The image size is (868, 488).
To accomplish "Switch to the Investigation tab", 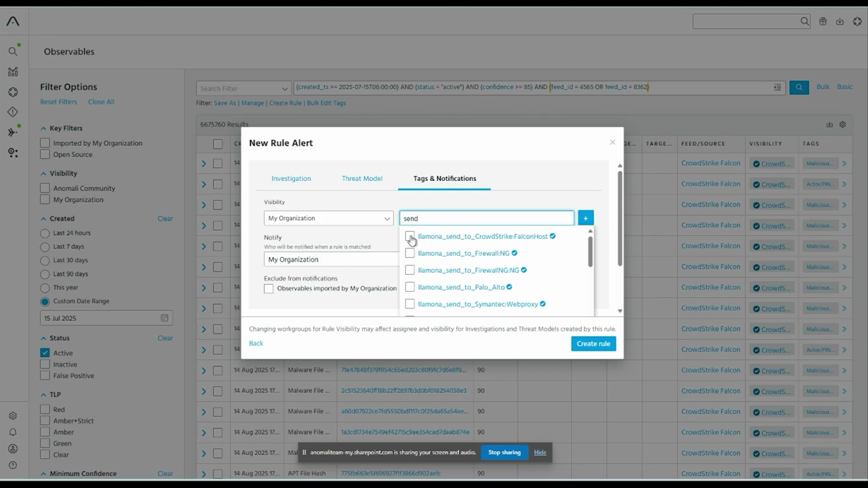I will [291, 178].
